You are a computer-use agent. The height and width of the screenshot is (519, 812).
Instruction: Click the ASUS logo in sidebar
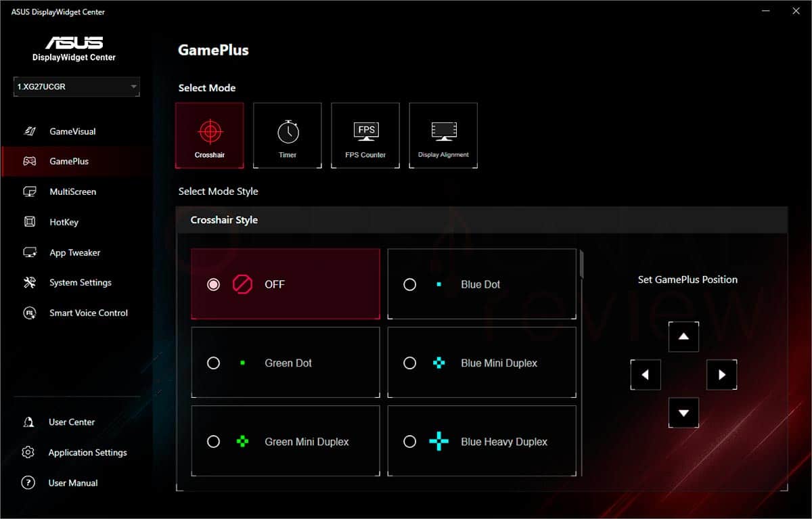click(74, 43)
